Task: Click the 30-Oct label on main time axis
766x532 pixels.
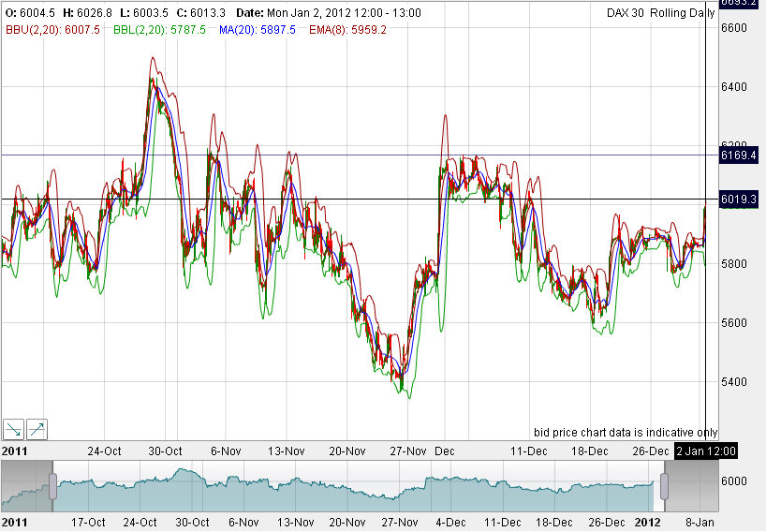Action: pos(164,451)
